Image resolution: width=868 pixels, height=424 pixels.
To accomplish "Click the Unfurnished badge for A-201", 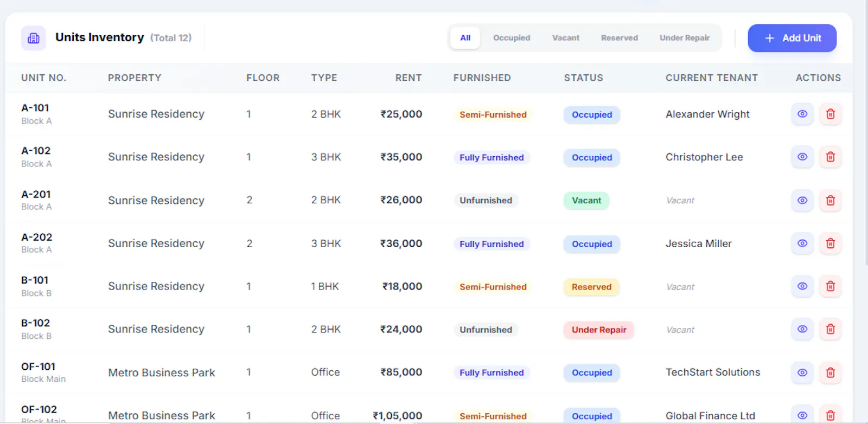I will coord(486,200).
